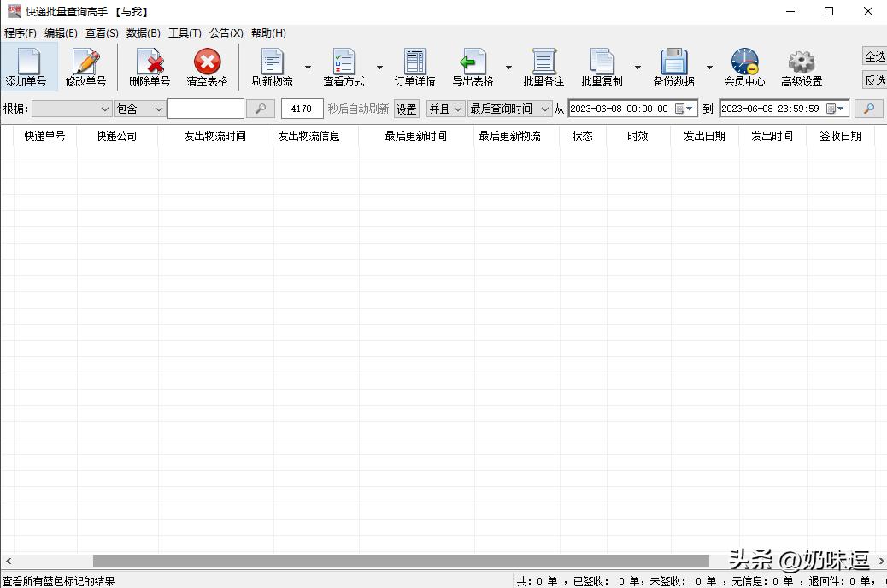
Task: Open the 会员中心 member center
Action: (744, 68)
